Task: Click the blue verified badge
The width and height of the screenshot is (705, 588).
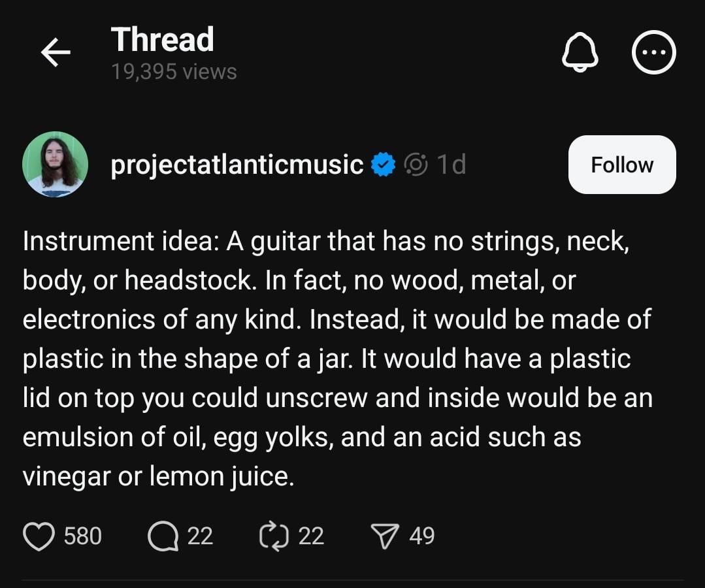Action: click(x=384, y=165)
